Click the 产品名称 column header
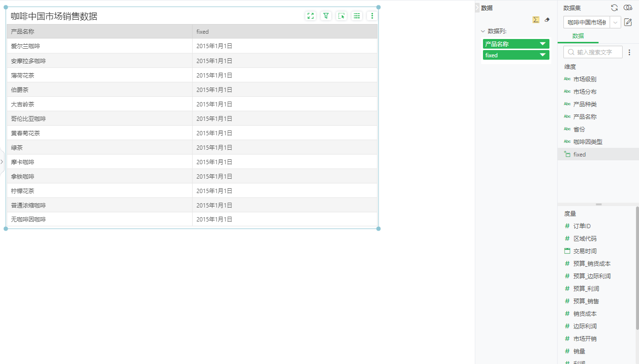 99,32
